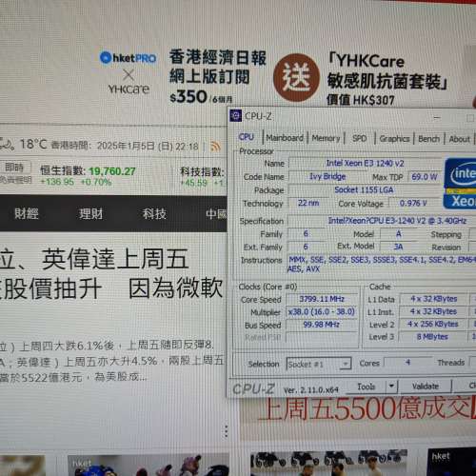Click the weather icon beside 18°C
This screenshot has width=476, height=476.
coord(7,145)
